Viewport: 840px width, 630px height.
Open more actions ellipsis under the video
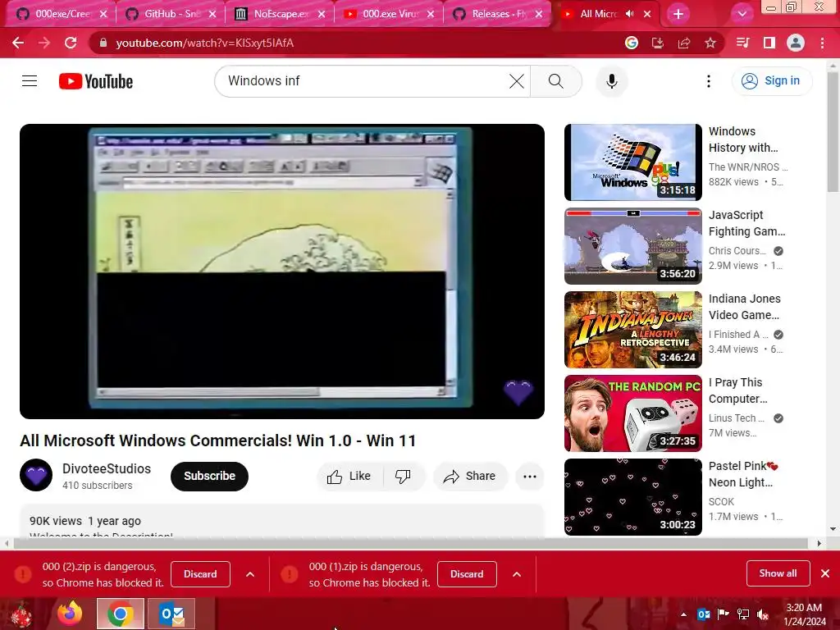[530, 477]
